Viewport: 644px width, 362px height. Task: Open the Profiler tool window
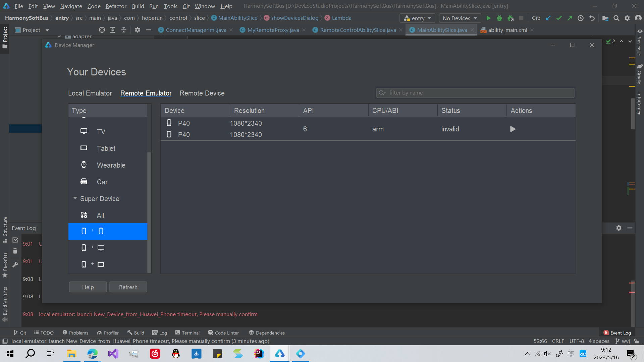tap(108, 333)
